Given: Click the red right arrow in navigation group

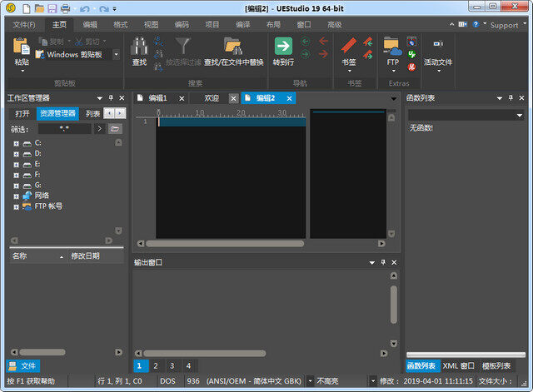Looking at the screenshot, I should [x=323, y=53].
